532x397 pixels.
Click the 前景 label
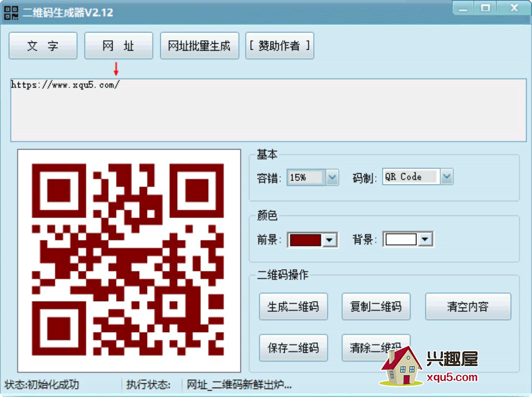[x=269, y=240]
